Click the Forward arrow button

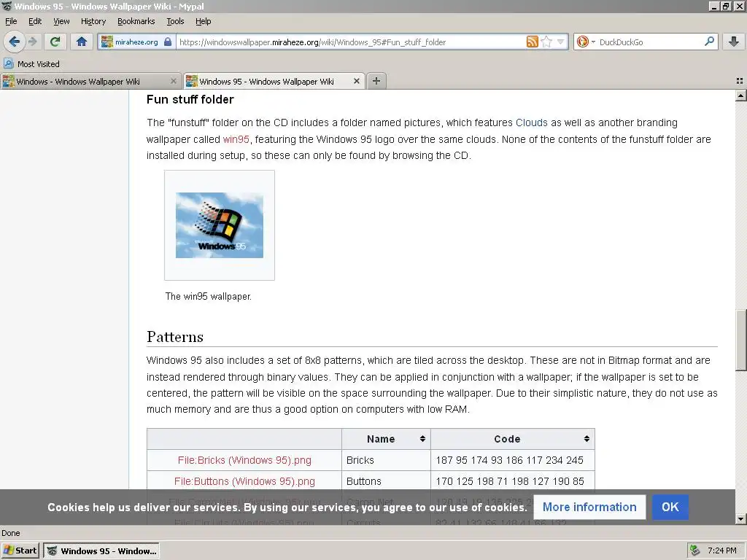(x=32, y=42)
